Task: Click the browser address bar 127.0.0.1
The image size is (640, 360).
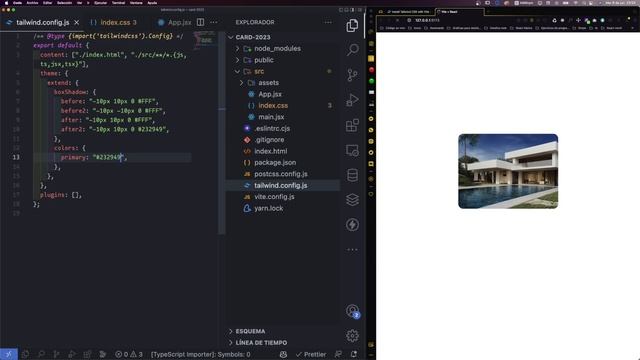Action: pyautogui.click(x=427, y=20)
